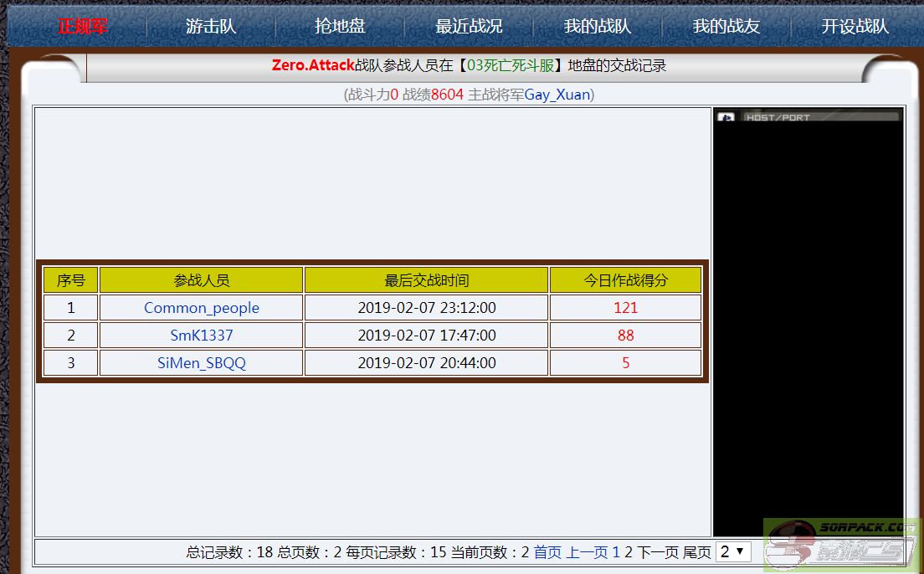Click the 总记录数：18 text
924x574 pixels.
(230, 552)
